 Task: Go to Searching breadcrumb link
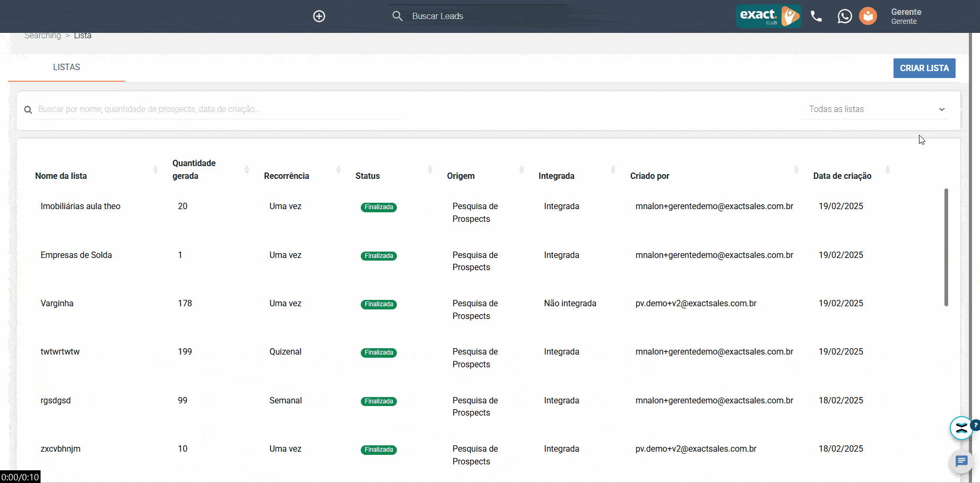[43, 36]
